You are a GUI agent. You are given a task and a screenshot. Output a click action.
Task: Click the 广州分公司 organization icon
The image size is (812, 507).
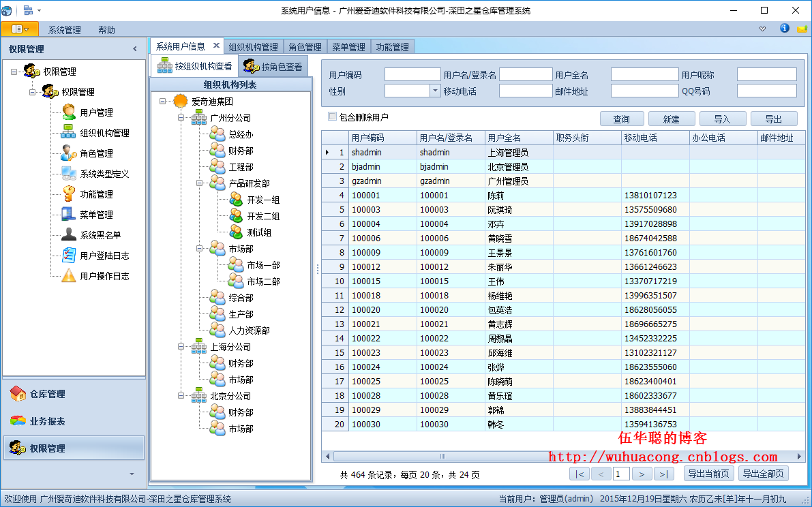(199, 117)
